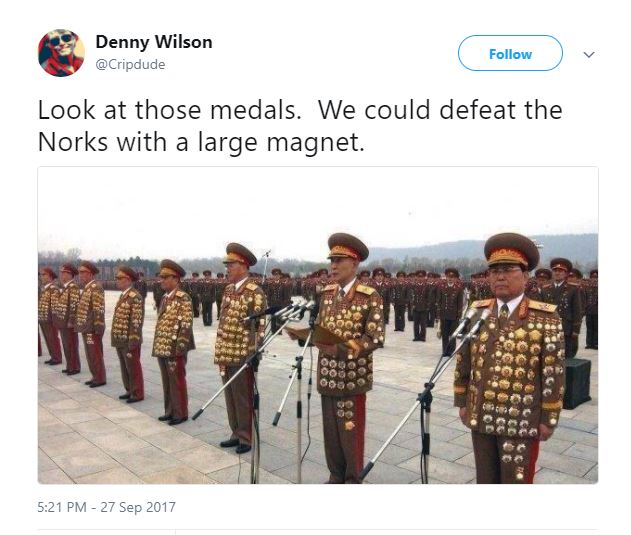Click the word "Norks" in tweet text
Image resolution: width=631 pixels, height=535 pixels.
click(x=73, y=143)
